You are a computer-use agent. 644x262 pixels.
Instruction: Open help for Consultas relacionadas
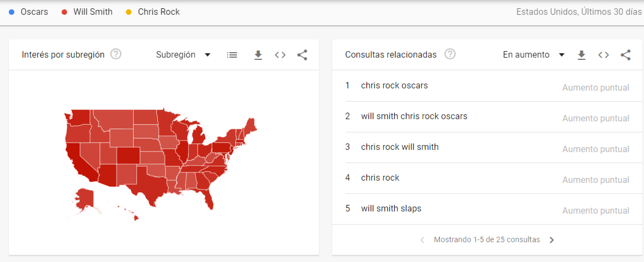pos(450,54)
